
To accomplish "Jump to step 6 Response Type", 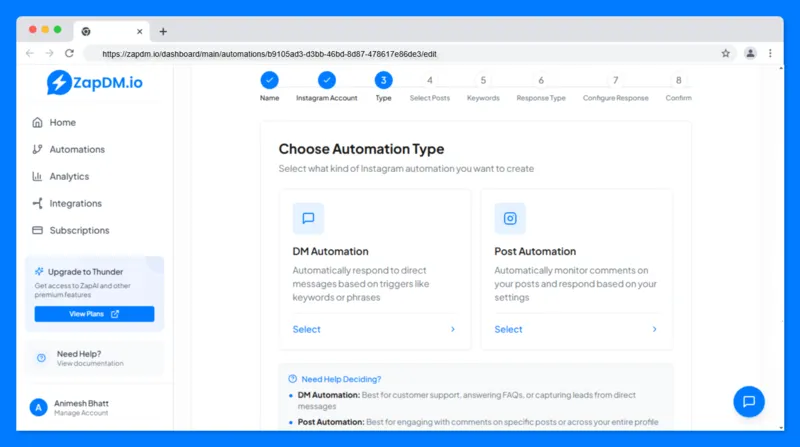I will pyautogui.click(x=541, y=80).
